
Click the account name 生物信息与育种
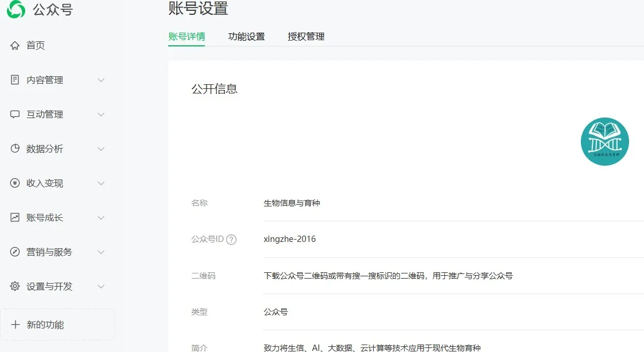click(x=292, y=203)
